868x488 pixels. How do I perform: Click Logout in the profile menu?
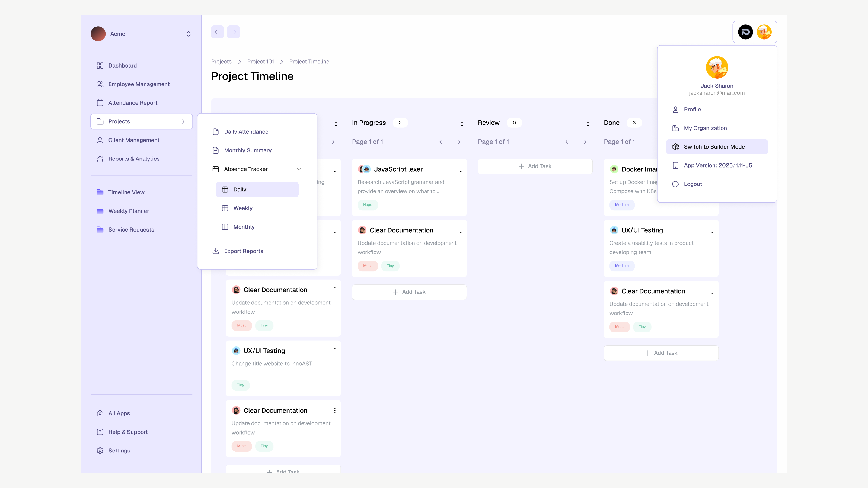coord(693,184)
